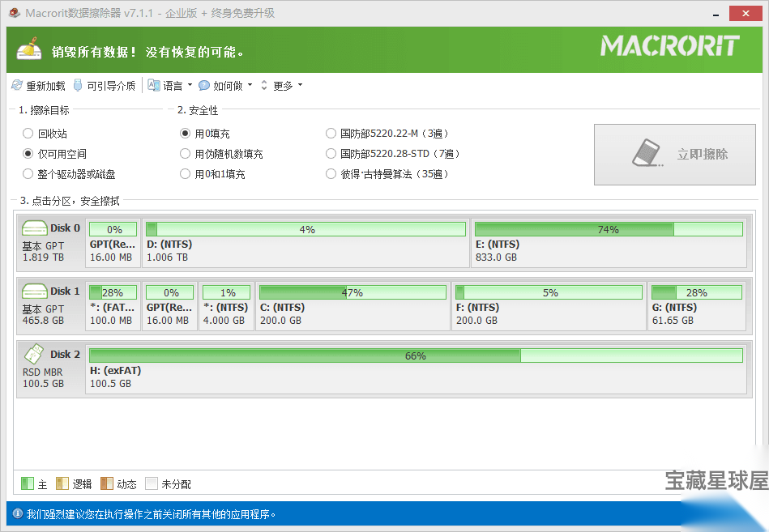
Task: Click the info icon in the blue status bar
Action: pyautogui.click(x=18, y=513)
